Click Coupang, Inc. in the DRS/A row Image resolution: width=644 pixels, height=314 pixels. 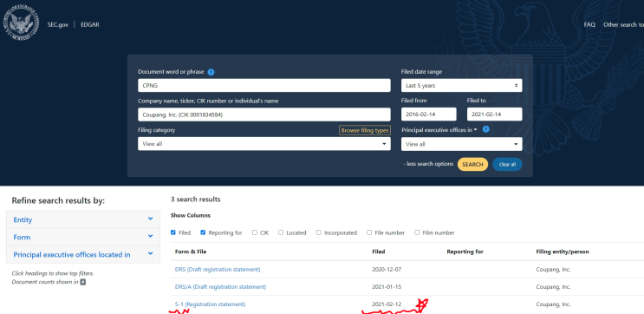553,287
